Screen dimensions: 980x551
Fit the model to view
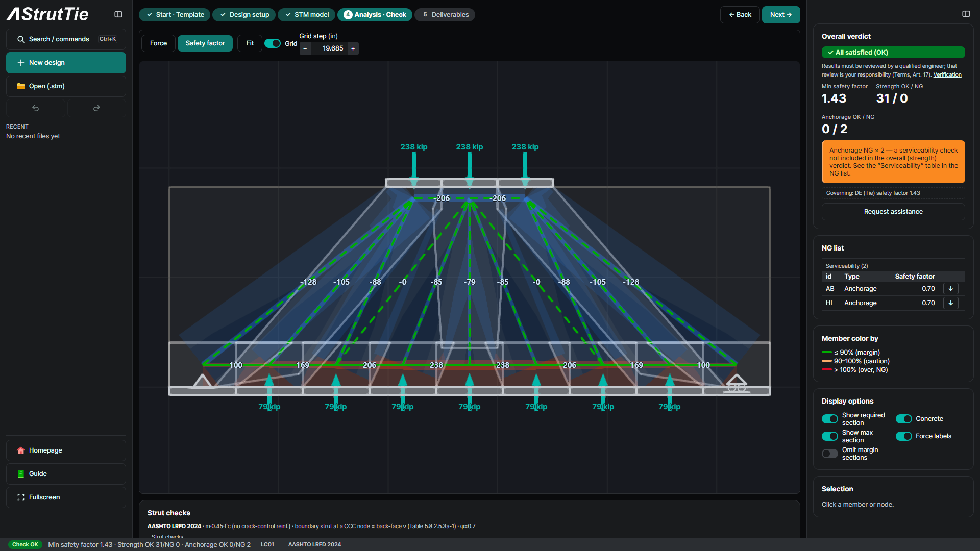[x=250, y=43]
